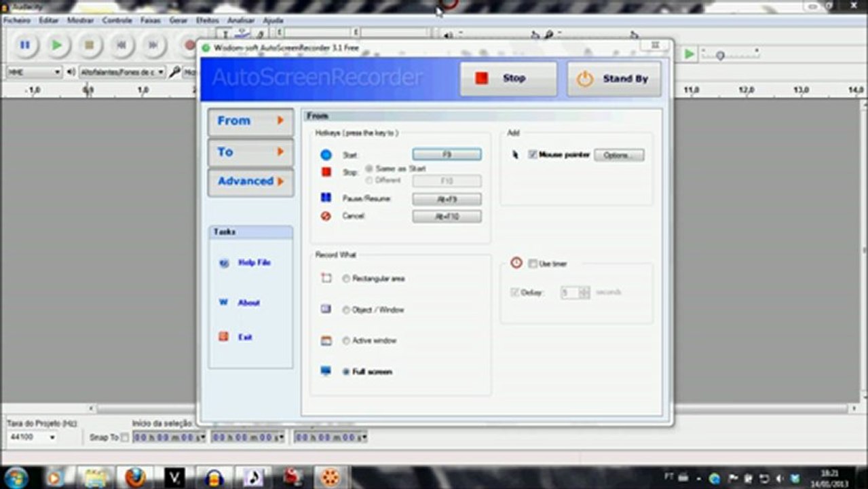Click the Active window icon
868x489 pixels.
(x=326, y=341)
